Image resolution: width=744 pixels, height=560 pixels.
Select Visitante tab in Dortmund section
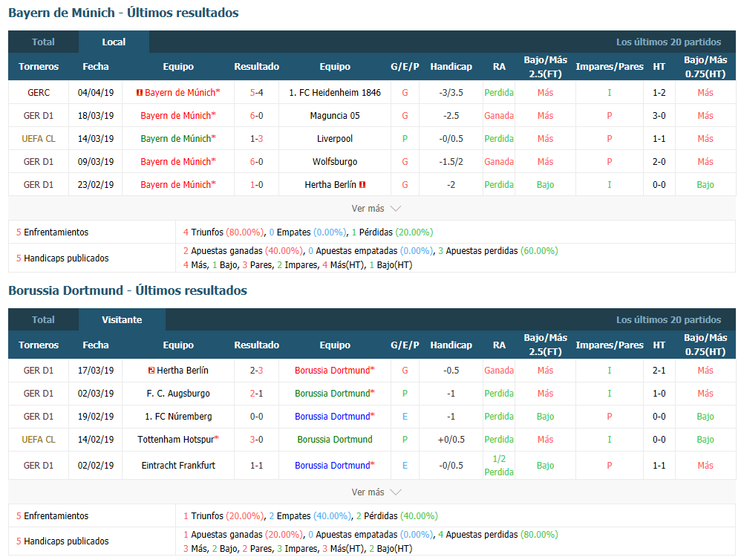coord(122,320)
